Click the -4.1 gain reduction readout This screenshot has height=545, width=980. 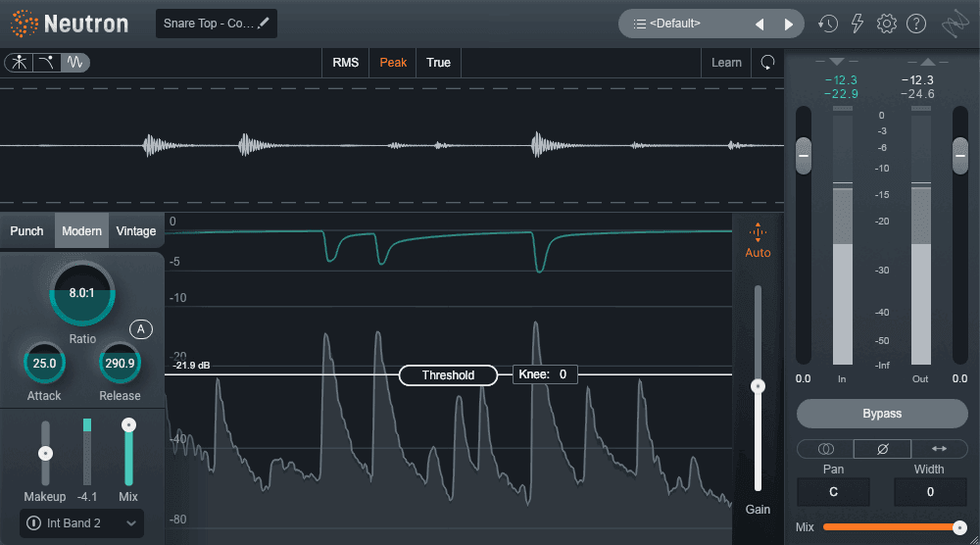pyautogui.click(x=87, y=497)
